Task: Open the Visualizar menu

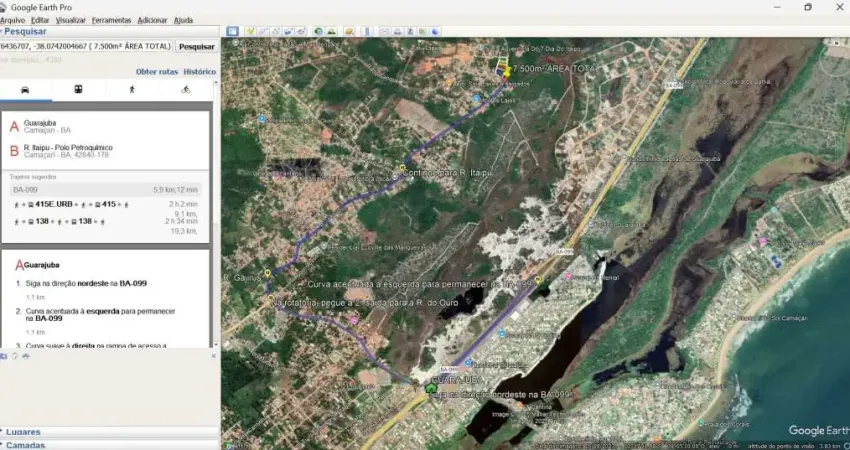Action: coord(70,20)
